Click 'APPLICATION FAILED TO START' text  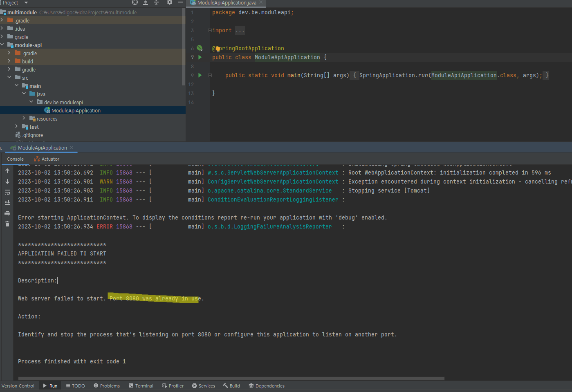[x=62, y=253]
